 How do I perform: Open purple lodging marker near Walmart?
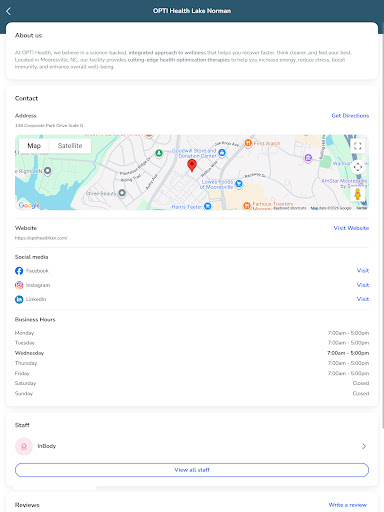click(x=308, y=158)
